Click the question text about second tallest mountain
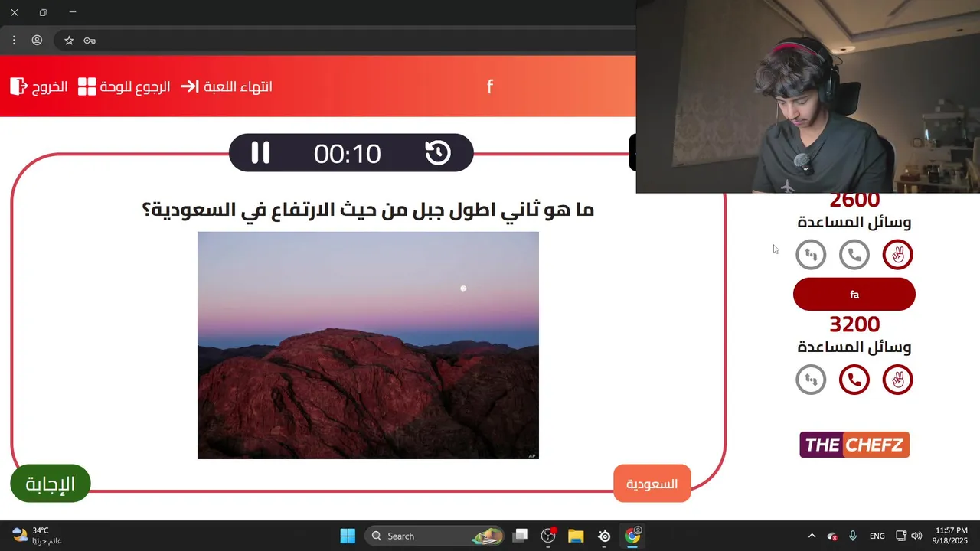Screen dimensions: 980x551 [368, 209]
